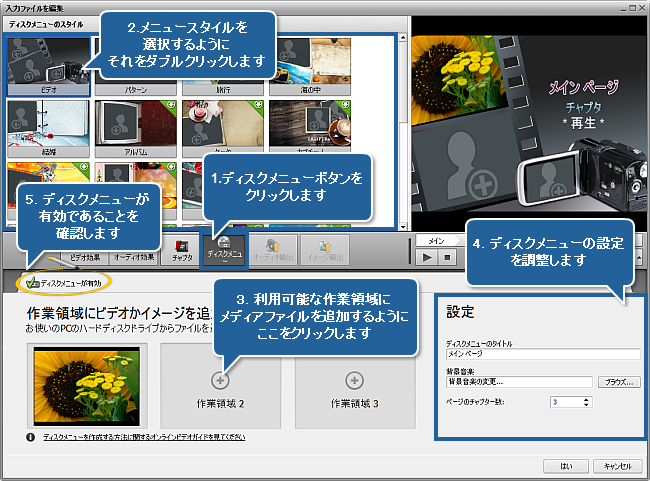Click the sunflower image in the first work area
Image resolution: width=650 pixels, height=481 pixels.
[x=87, y=386]
